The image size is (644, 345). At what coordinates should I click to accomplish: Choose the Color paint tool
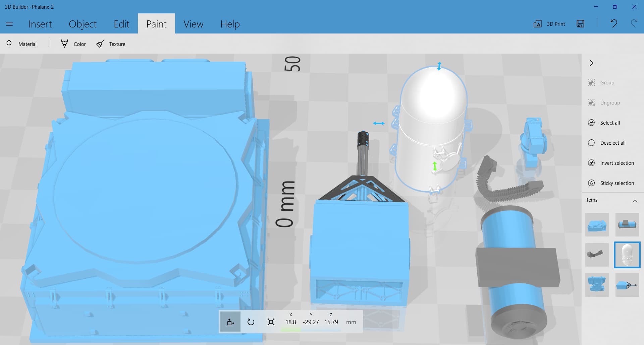point(73,44)
